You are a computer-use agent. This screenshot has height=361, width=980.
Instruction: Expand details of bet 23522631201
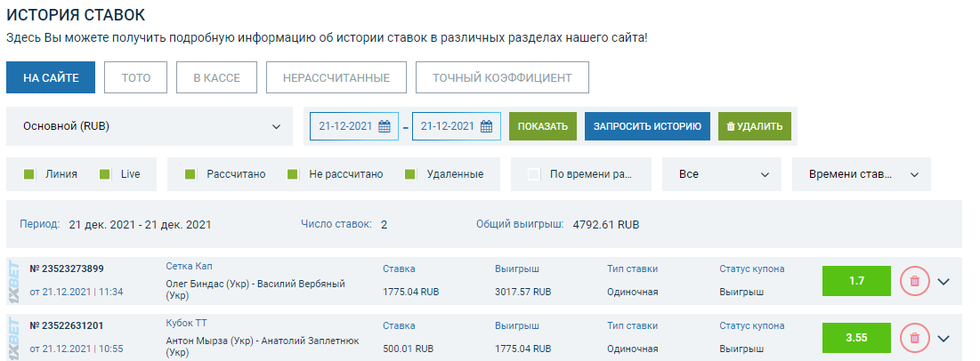pyautogui.click(x=944, y=338)
